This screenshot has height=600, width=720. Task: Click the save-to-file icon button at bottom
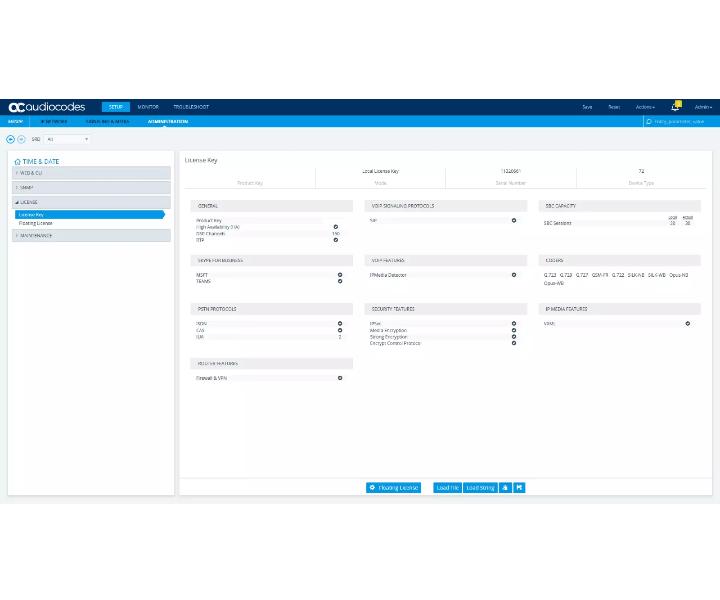[x=519, y=488]
